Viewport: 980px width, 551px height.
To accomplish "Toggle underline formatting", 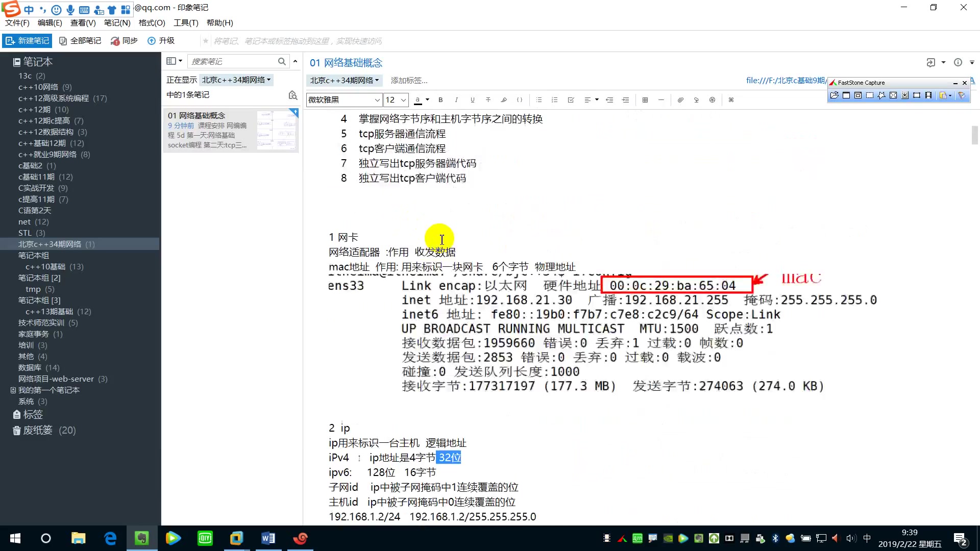I will [x=472, y=99].
